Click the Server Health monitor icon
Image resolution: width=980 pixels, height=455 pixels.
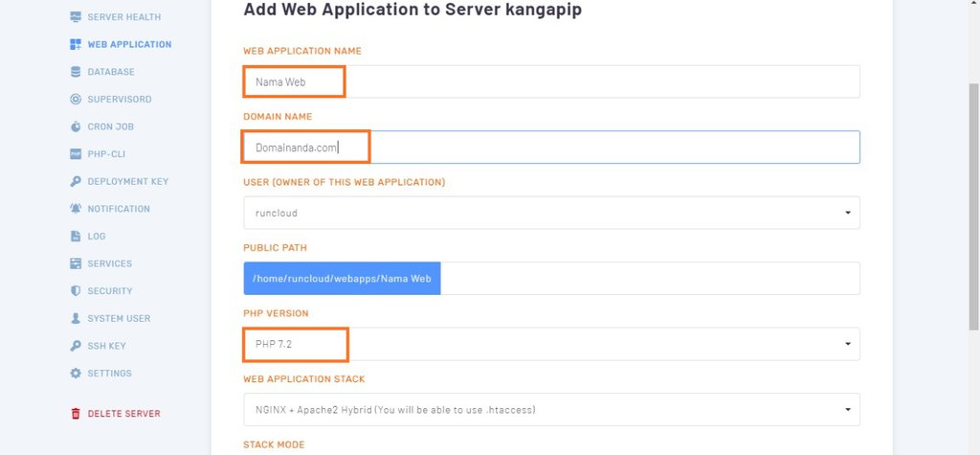(x=76, y=17)
